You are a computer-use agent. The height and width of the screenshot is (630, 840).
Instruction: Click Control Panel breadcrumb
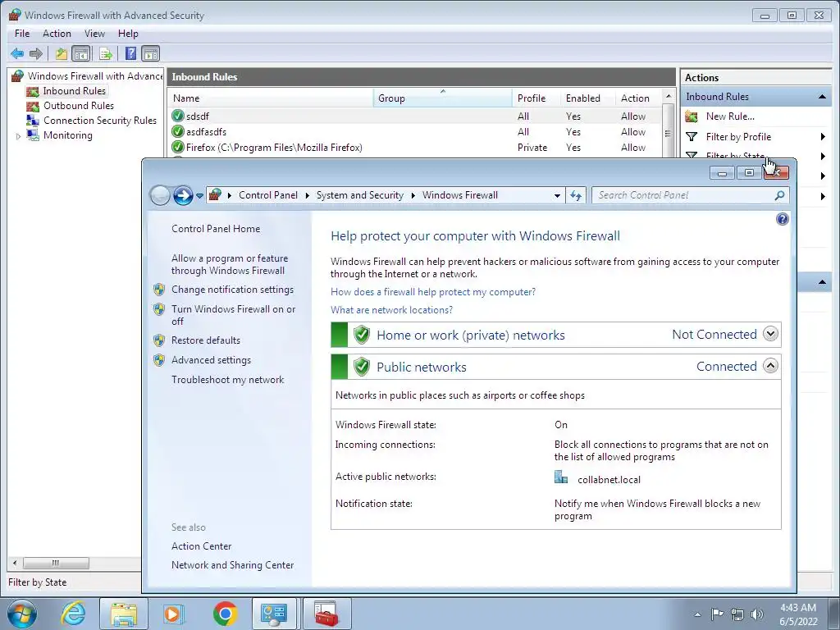[x=268, y=195]
